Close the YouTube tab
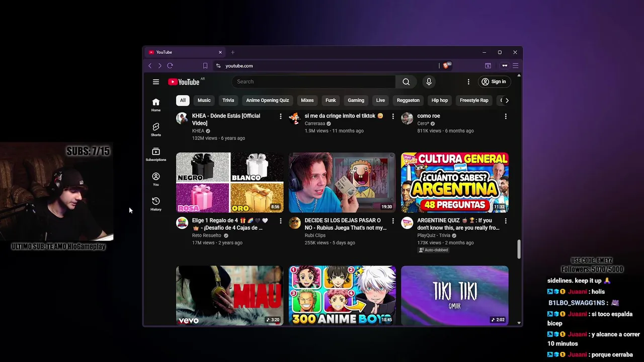Screen dimensions: 644x362 [x=220, y=52]
